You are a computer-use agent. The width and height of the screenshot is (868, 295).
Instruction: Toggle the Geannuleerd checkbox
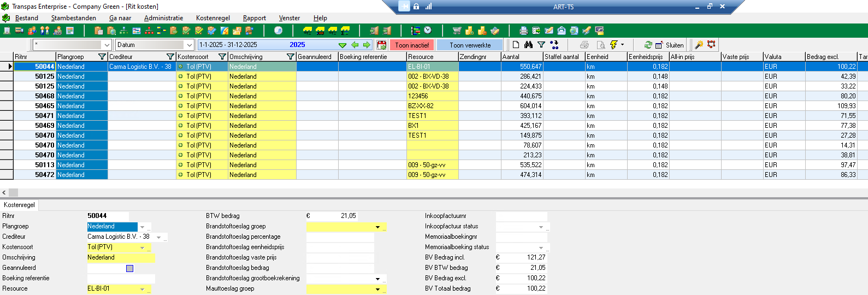(129, 268)
